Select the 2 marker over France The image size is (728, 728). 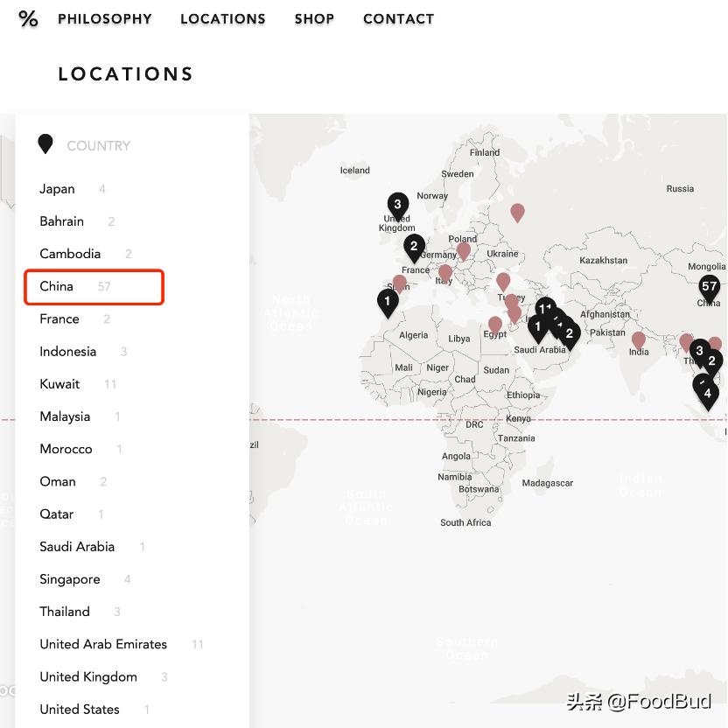[x=414, y=246]
